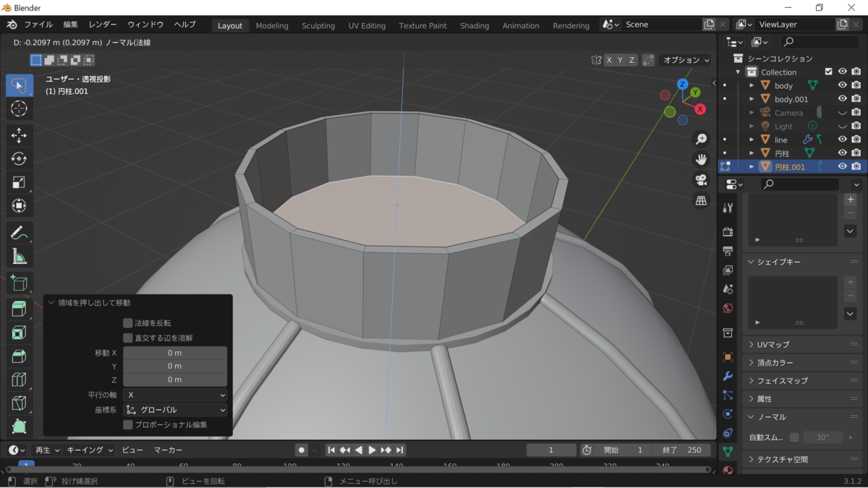Activate the Annotate pencil tool

tap(20, 233)
